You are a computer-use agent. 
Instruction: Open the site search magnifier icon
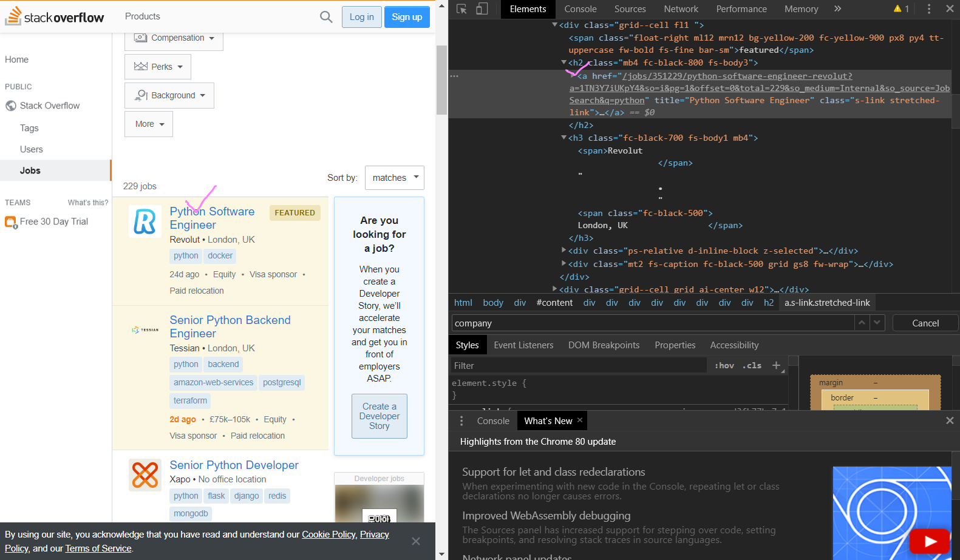coord(326,17)
